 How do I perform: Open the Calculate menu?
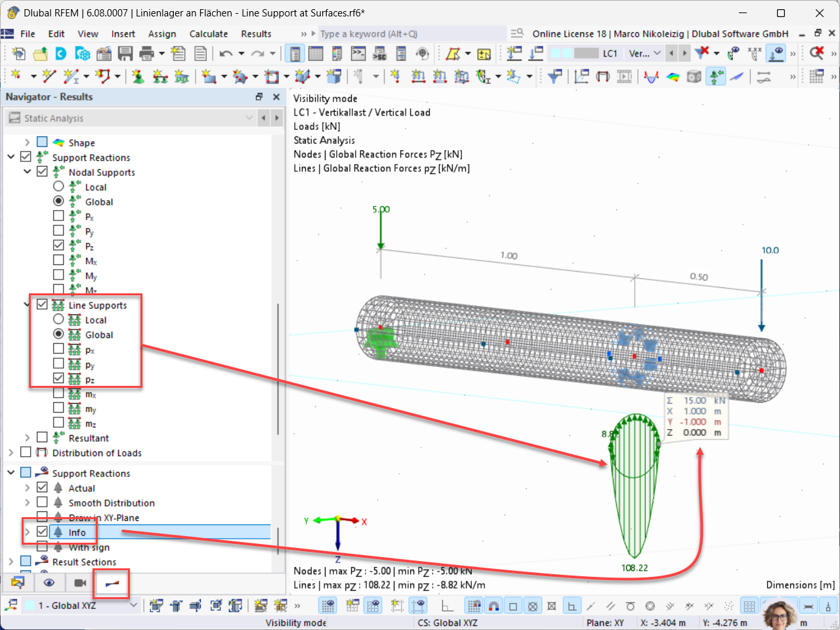(209, 33)
